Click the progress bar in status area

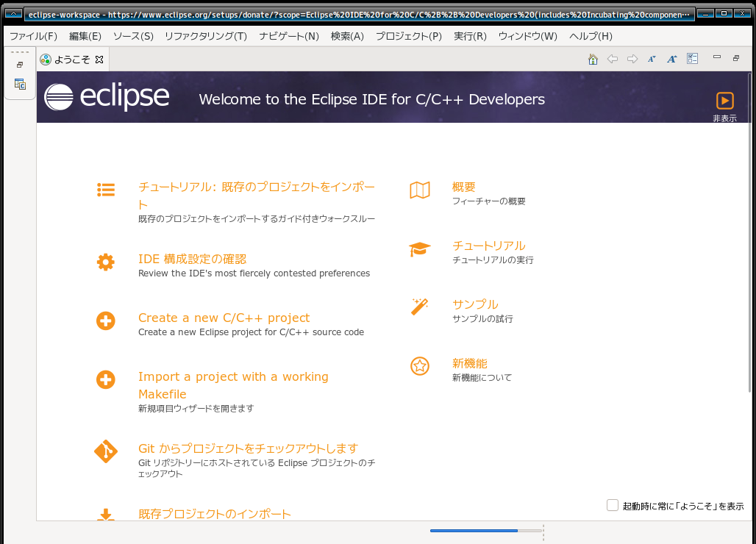pyautogui.click(x=486, y=531)
